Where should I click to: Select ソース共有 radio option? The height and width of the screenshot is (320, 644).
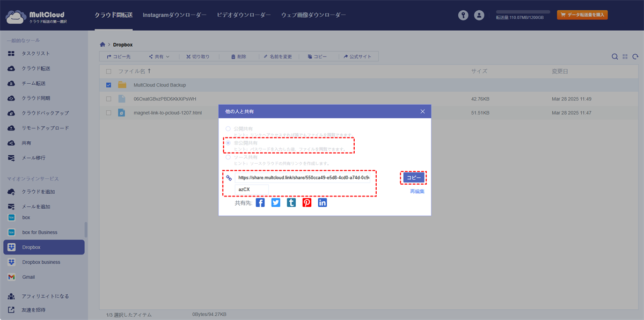228,157
